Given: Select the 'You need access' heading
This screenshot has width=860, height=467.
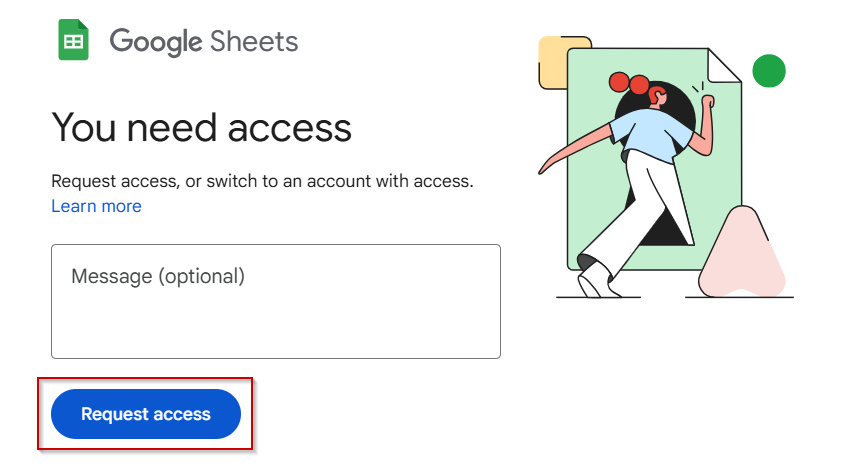Looking at the screenshot, I should pos(201,127).
